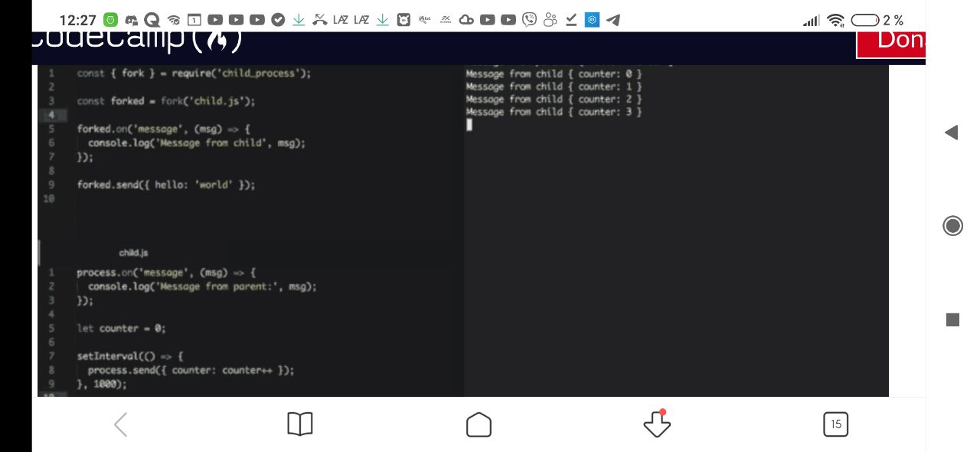Click code line "forked.on('message', (msg) => {"

tap(164, 129)
